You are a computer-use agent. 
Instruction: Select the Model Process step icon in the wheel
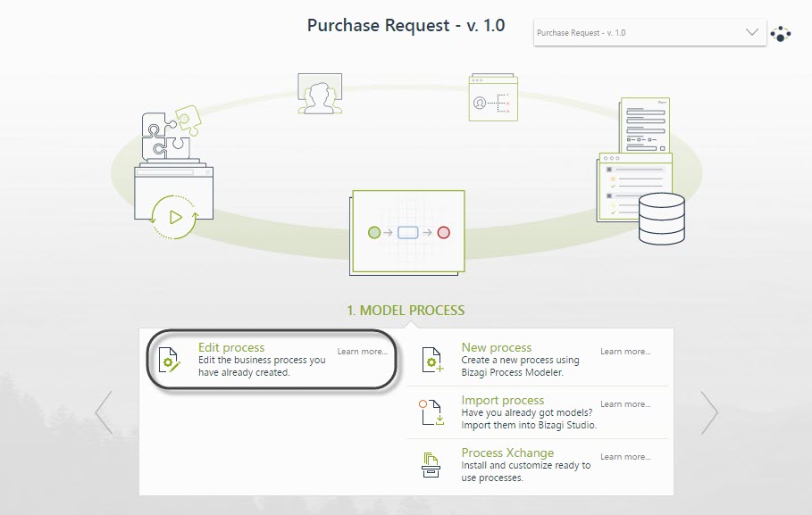coord(407,232)
